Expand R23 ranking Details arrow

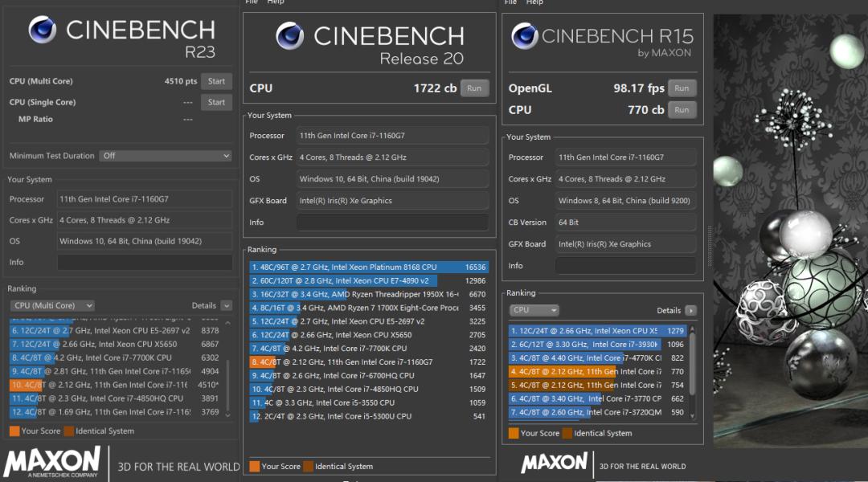[227, 305]
